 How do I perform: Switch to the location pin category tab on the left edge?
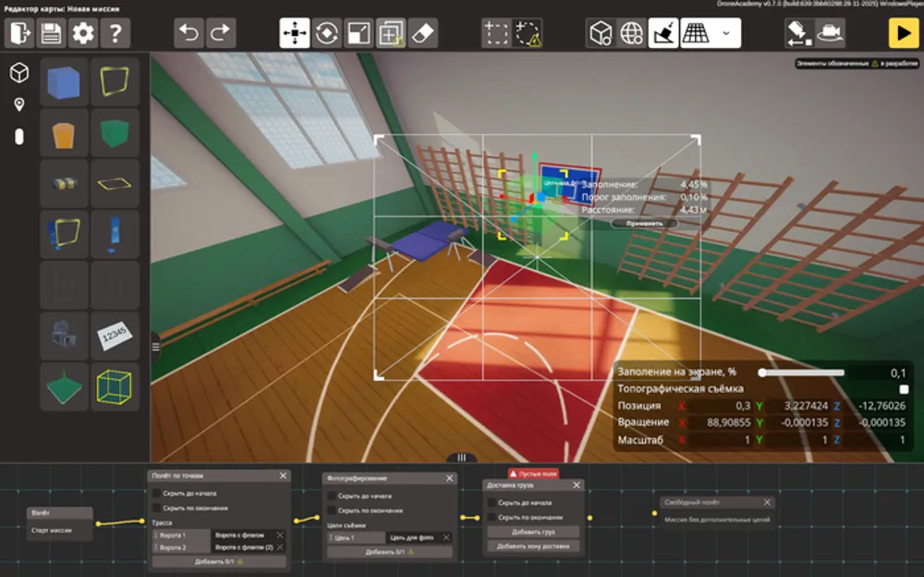point(18,102)
